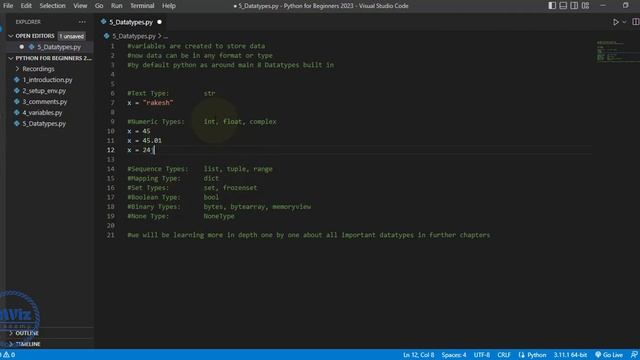
Task: Open run options dropdown arrow
Action: click(x=624, y=22)
